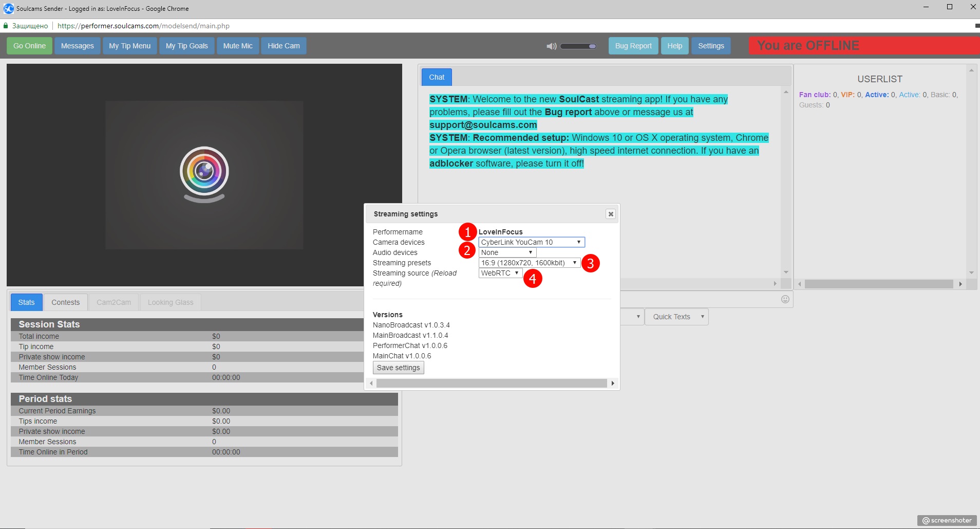Select the Chat tab
The width and height of the screenshot is (980, 529).
pos(437,77)
